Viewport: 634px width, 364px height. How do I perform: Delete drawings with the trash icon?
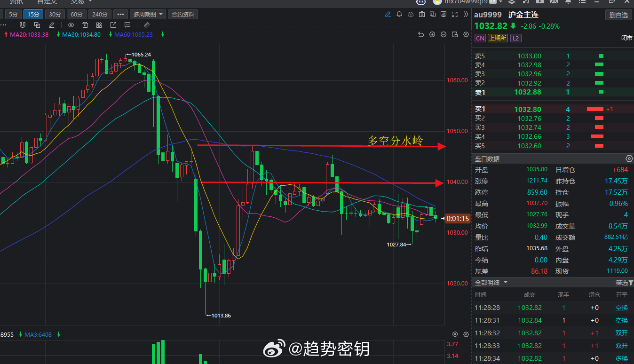coord(85,25)
